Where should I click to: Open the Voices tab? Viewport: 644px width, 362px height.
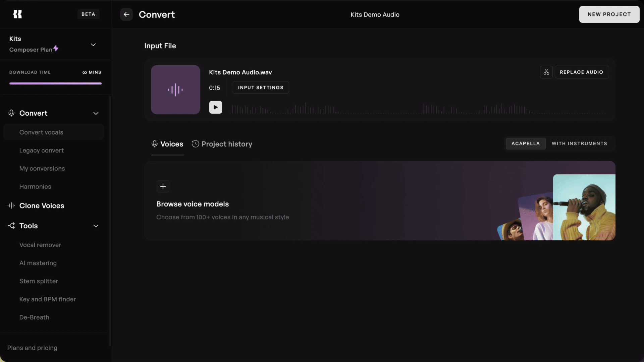167,144
